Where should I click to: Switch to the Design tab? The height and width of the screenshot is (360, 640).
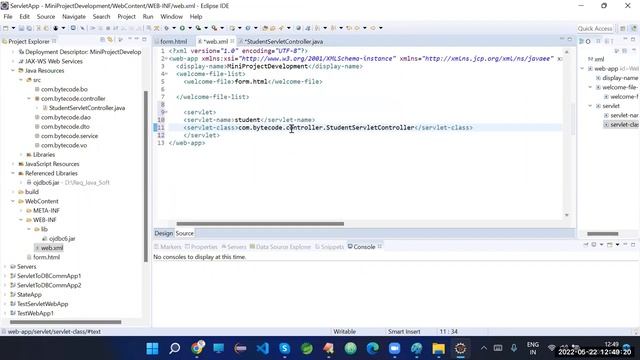[x=164, y=233]
